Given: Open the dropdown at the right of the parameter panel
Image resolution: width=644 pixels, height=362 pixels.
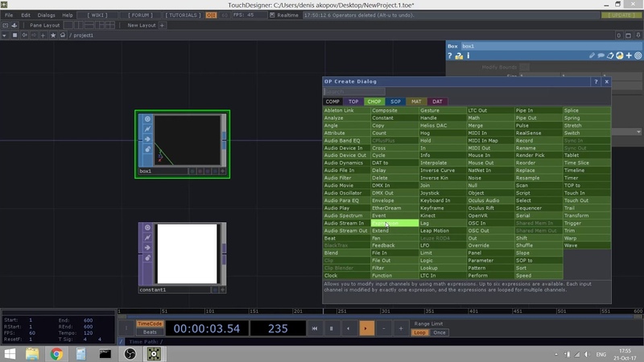Looking at the screenshot, I should [x=638, y=132].
